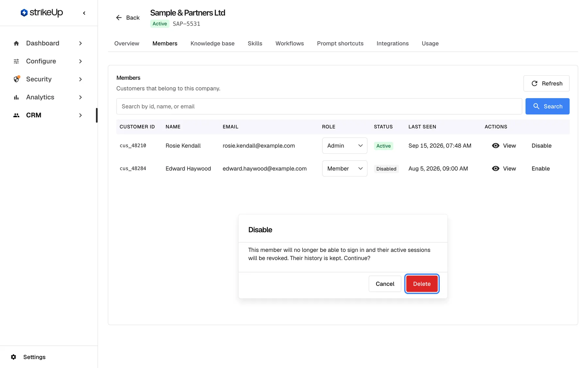Click customer ID cus_48284
This screenshot has width=588, height=368.
click(133, 168)
